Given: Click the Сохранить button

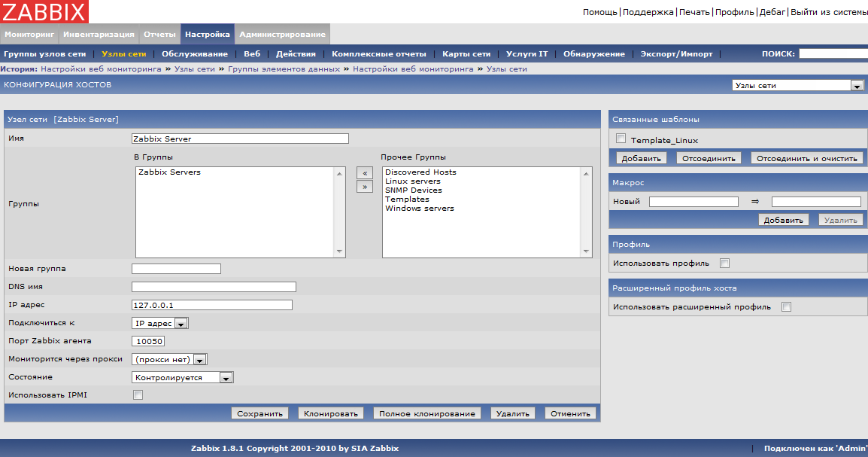Looking at the screenshot, I should [259, 413].
